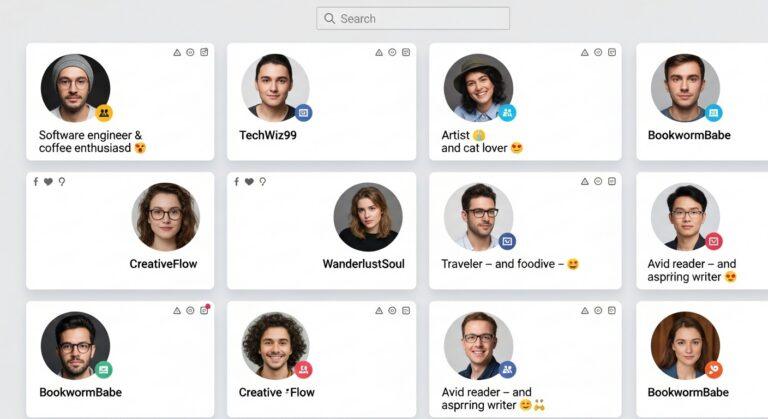Click the notification icon with red dot
The width and height of the screenshot is (768, 419).
[204, 310]
